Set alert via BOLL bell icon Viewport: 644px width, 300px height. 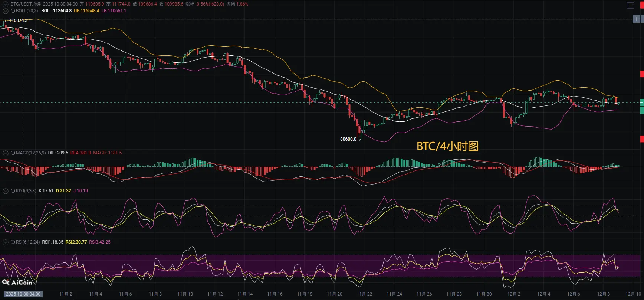[x=13, y=11]
